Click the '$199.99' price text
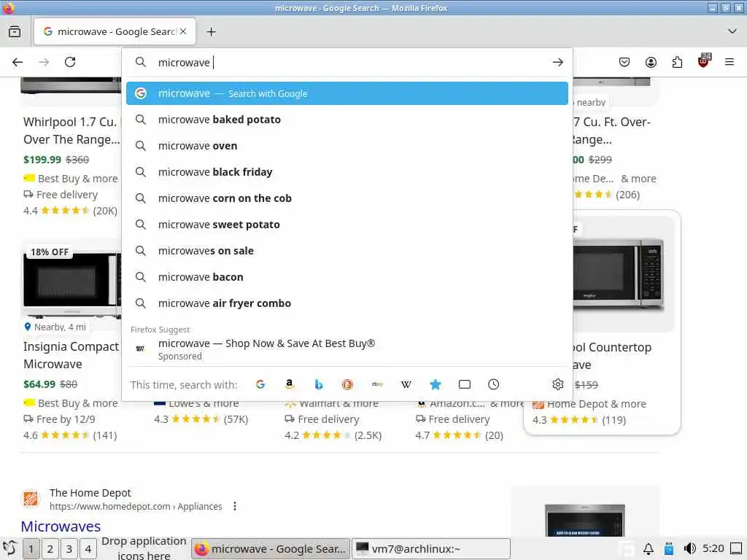 coord(42,160)
